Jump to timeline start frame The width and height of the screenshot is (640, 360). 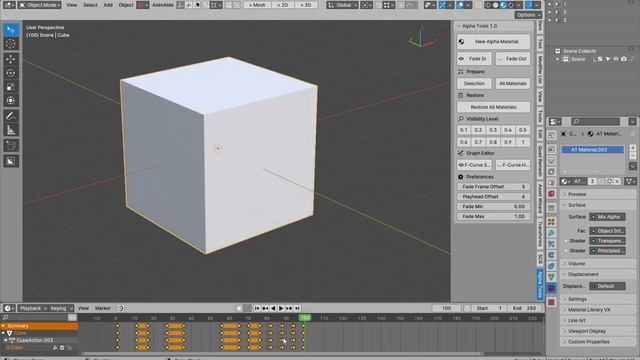pyautogui.click(x=257, y=308)
